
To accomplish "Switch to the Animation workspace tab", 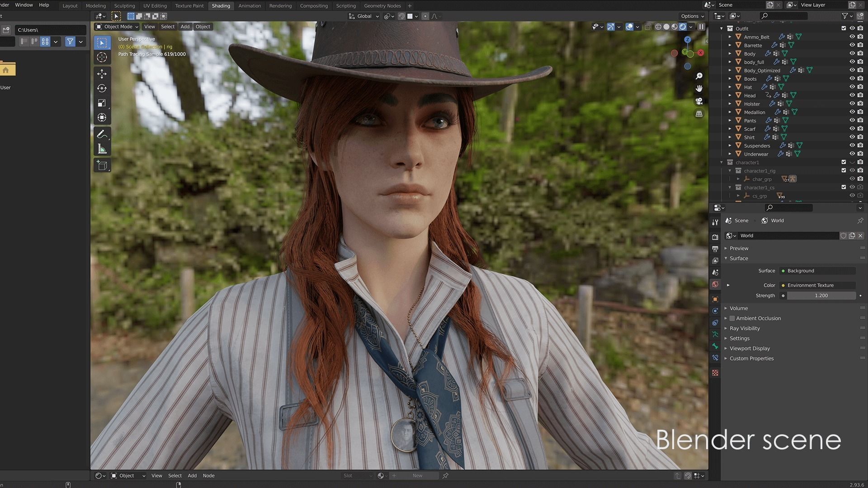I will [250, 6].
